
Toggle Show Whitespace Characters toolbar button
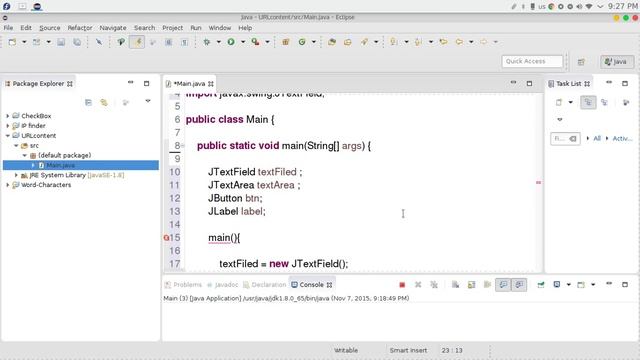coord(184,42)
